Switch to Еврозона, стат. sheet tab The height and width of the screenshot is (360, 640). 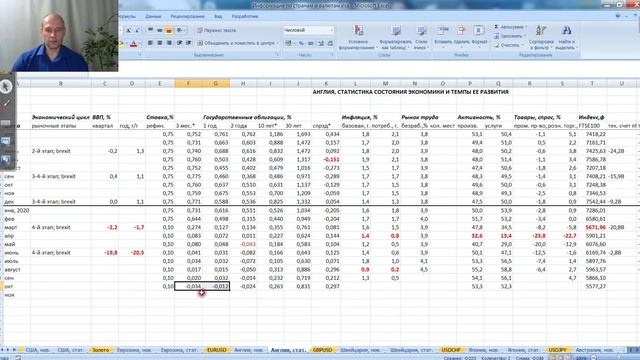coord(179,350)
